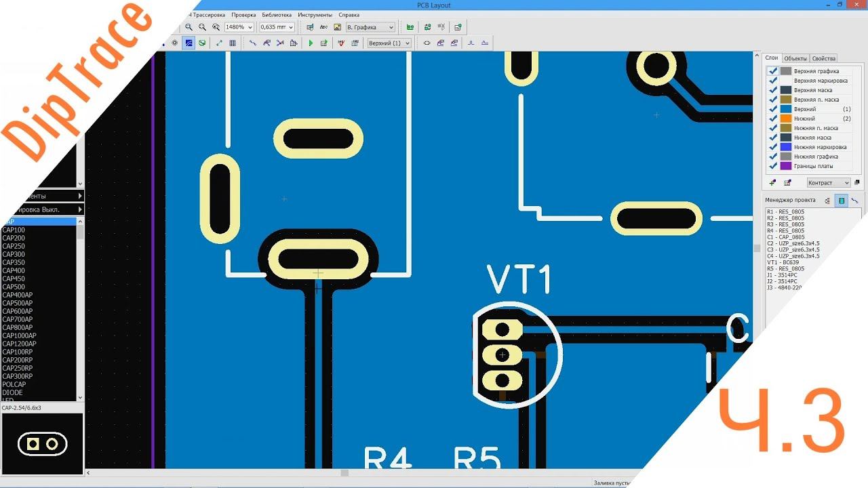Switch to the Свойства tab
Screen dimensions: 868x488
824,58
